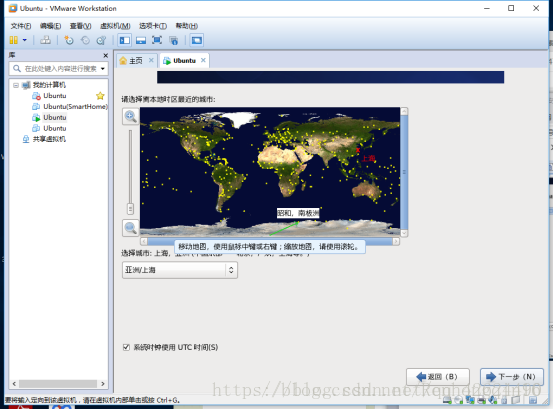This screenshot has width=553, height=410.
Task: Click the hard disk status bar icon
Action: point(447,400)
